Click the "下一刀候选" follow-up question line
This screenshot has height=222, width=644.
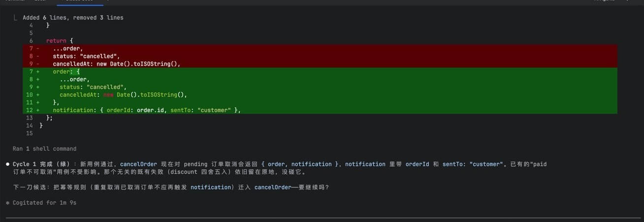coord(171,187)
